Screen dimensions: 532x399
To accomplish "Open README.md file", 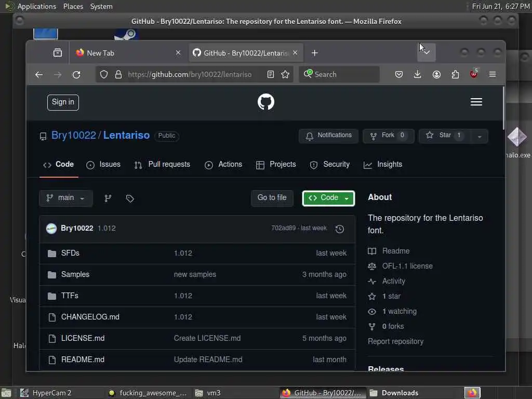I will [83, 360].
